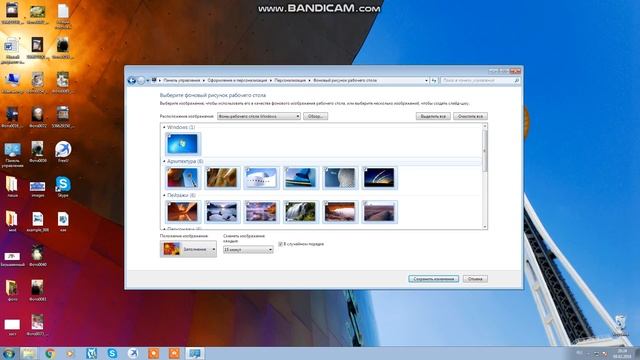Select the purple rocky coast landscape wallpaper
Image resolution: width=640 pixels, height=360 pixels.
tap(261, 212)
